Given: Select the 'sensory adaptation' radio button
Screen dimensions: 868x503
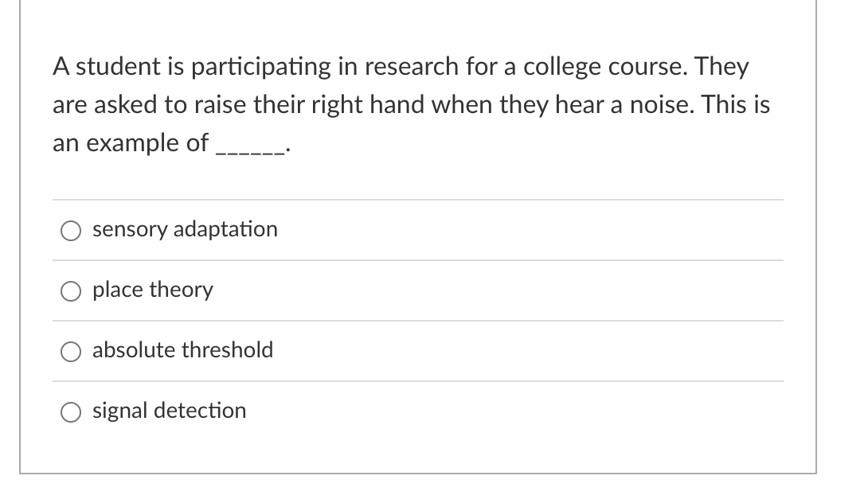Looking at the screenshot, I should tap(71, 231).
